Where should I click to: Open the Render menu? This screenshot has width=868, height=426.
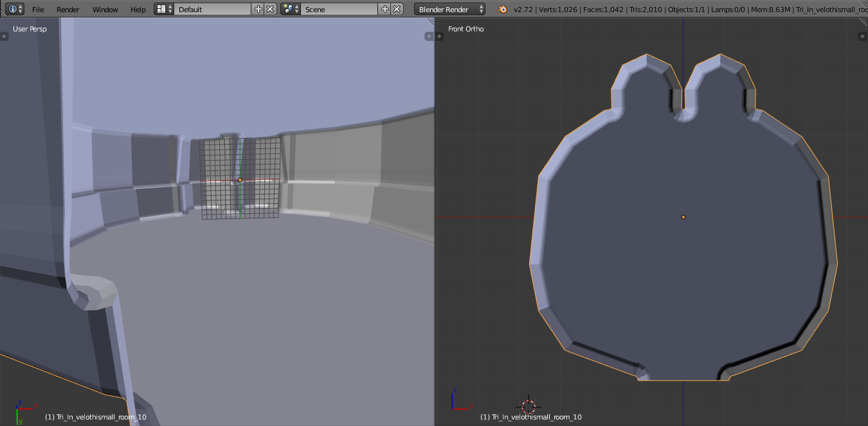click(68, 10)
